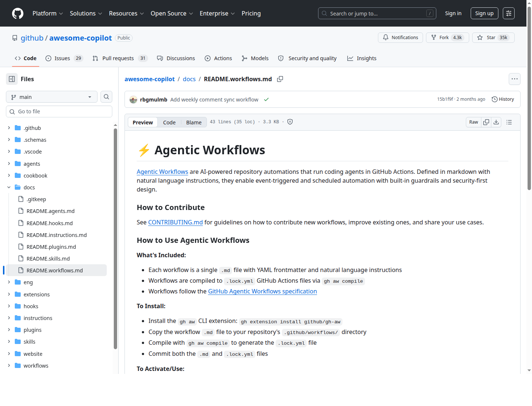Open the Security and quality tab
532x406 pixels.
(x=307, y=58)
